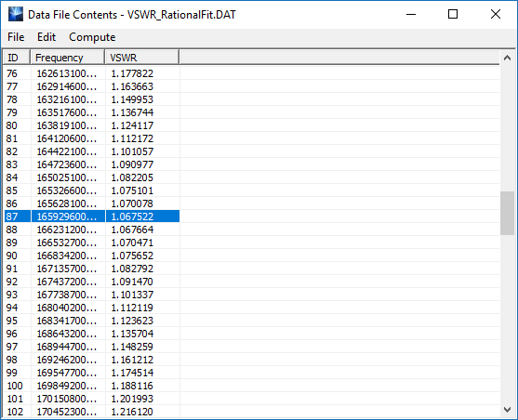
Task: Select frequency 163216100... in row 78
Action: 67,99
